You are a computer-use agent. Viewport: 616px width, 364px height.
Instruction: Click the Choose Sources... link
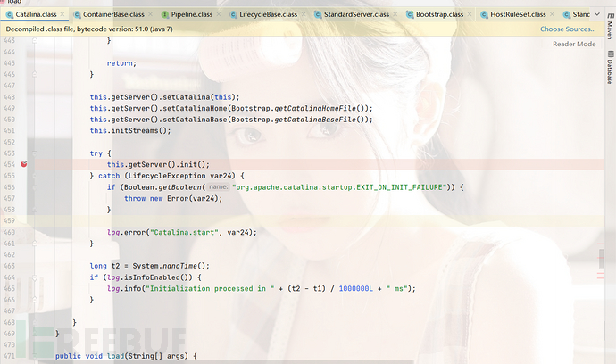pos(568,29)
